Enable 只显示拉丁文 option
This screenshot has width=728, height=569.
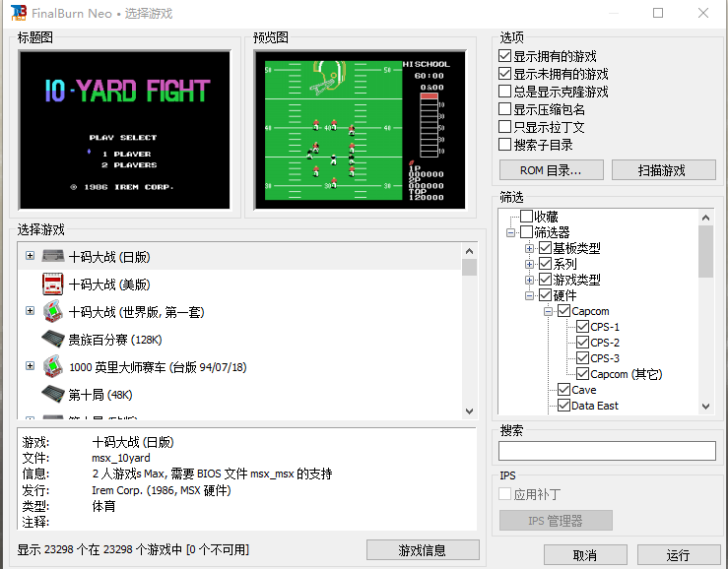(504, 127)
